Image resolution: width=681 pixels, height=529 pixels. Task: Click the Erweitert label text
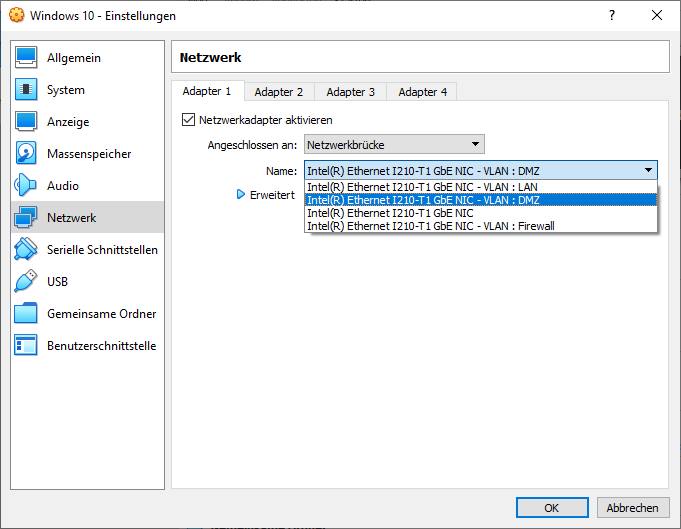[272, 195]
